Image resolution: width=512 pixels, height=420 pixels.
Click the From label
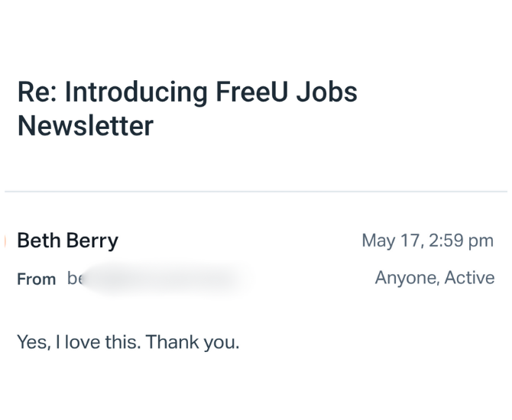pyautogui.click(x=36, y=279)
